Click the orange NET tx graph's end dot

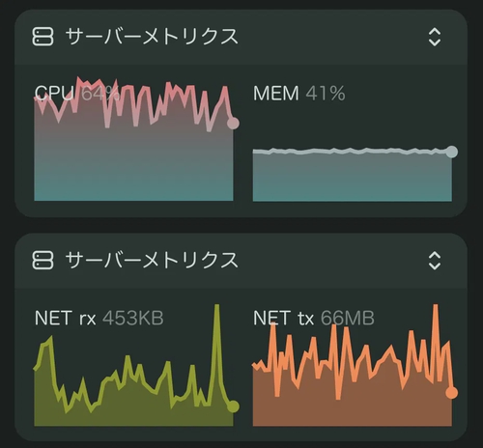[x=452, y=393]
